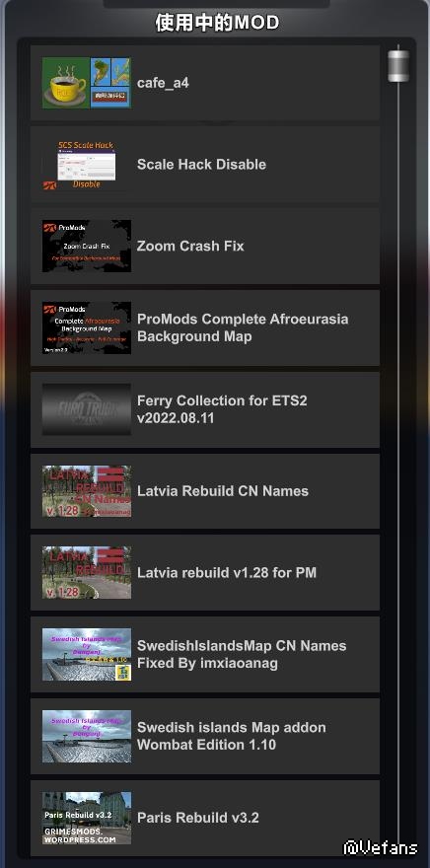
Task: Click the Latvia rebuild v1.28 icon
Action: 87,572
